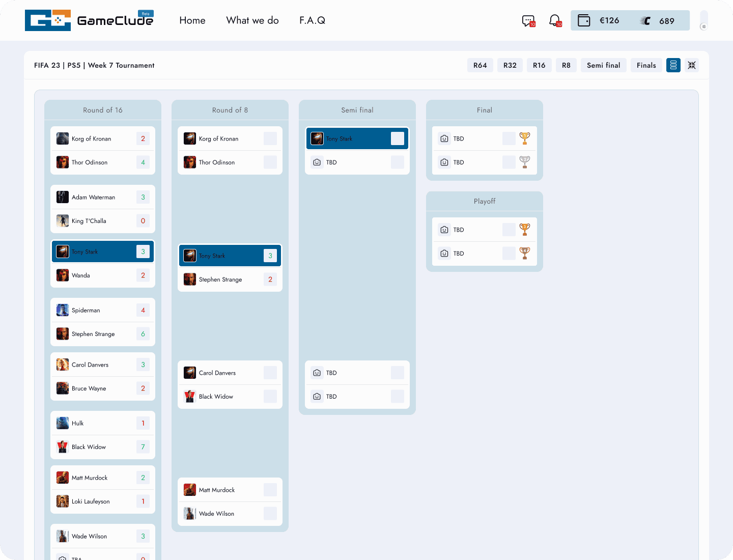Image resolution: width=733 pixels, height=560 pixels.
Task: Click the silver trophy in Final
Action: (x=525, y=162)
